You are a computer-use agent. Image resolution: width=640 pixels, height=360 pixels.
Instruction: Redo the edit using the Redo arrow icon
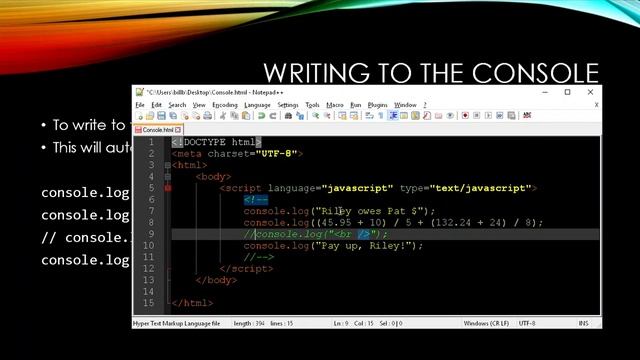273,116
